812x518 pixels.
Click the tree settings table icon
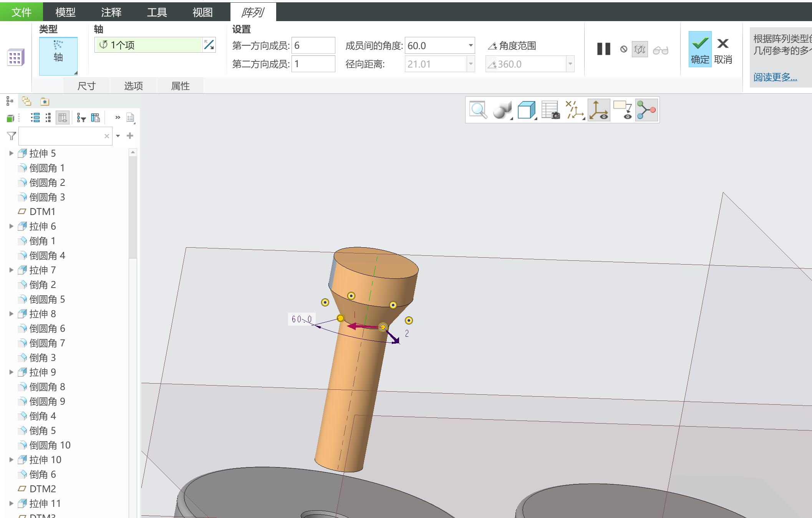click(x=95, y=118)
